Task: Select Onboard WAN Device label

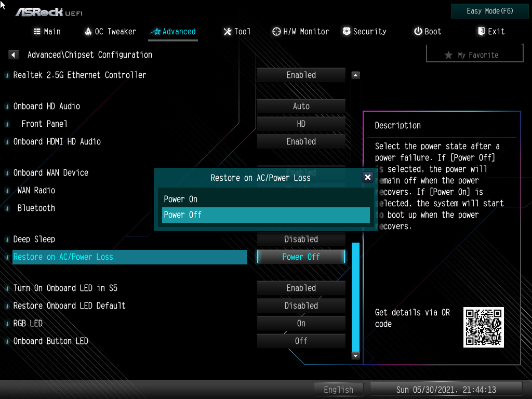Action: (51, 172)
